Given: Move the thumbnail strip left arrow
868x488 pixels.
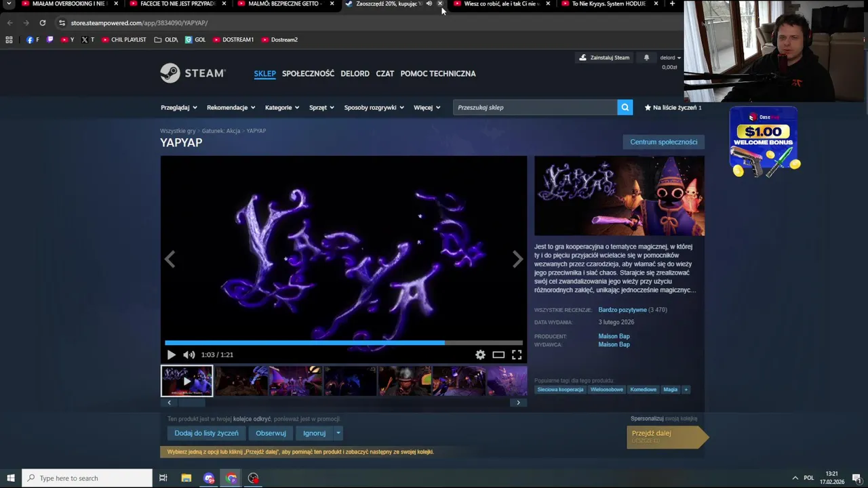Looking at the screenshot, I should (169, 403).
